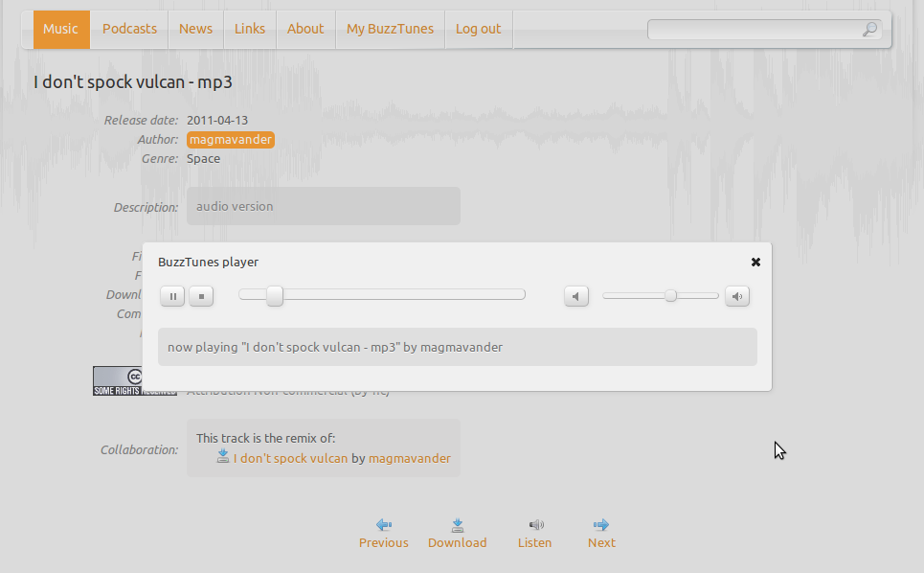Image resolution: width=924 pixels, height=573 pixels.
Task: Open the Music tab
Action: point(61,30)
